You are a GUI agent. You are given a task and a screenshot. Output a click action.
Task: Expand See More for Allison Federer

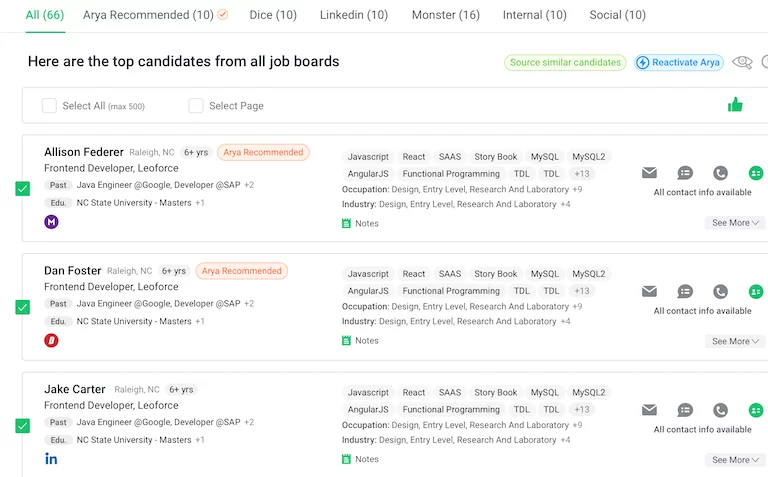point(735,223)
